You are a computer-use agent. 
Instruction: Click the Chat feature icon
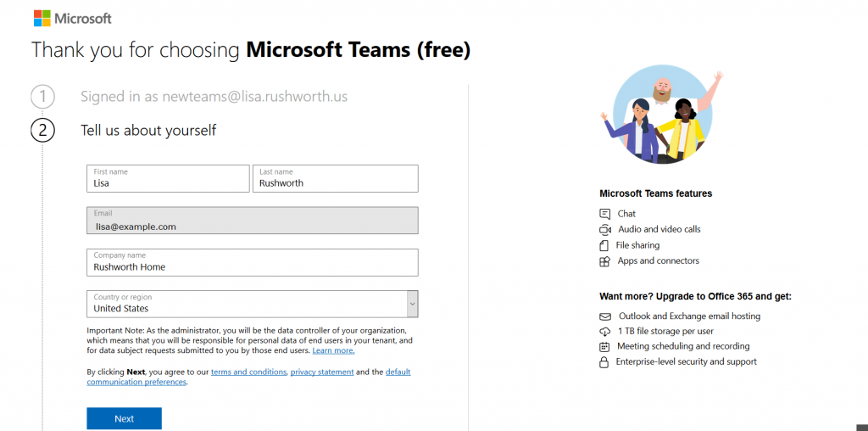(x=604, y=214)
